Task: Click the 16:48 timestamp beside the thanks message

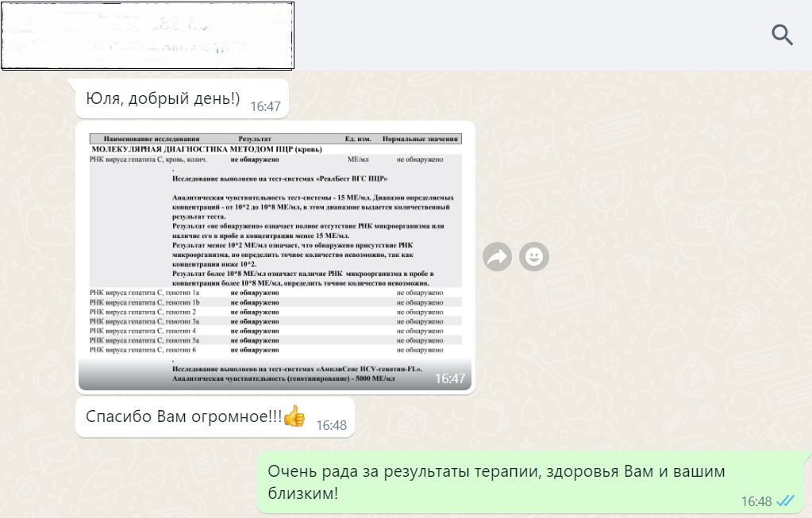Action: pos(332,425)
